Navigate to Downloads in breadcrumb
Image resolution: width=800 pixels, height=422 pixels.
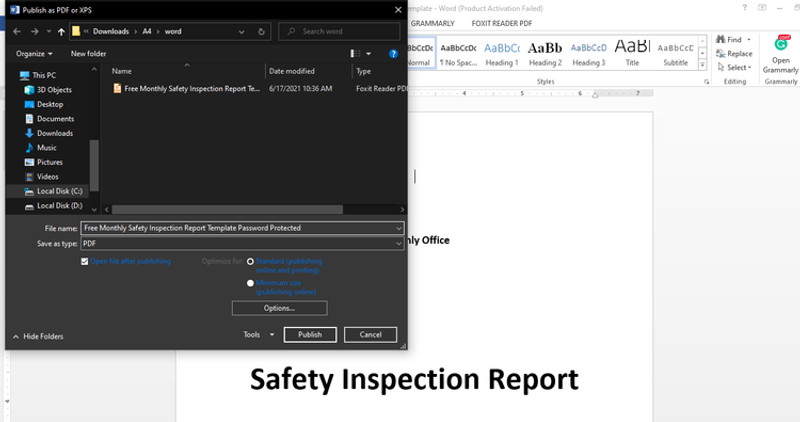[111, 32]
